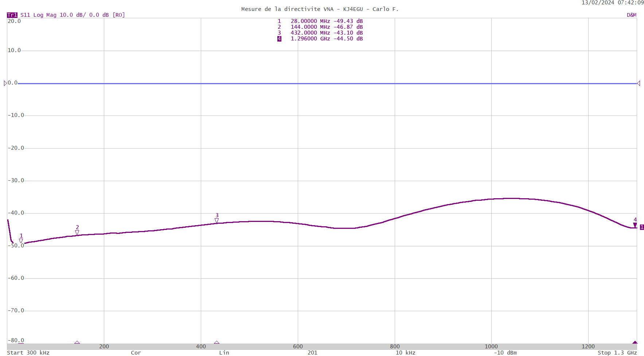The height and width of the screenshot is (356, 644).
Task: Click left reference level triangle at 0.0
Action: [x=5, y=83]
